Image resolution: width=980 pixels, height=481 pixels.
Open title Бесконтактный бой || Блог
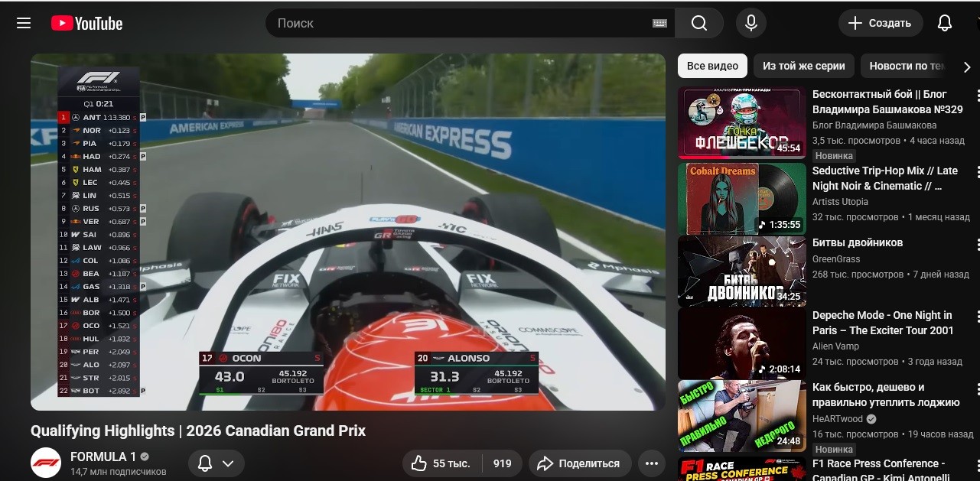point(887,102)
